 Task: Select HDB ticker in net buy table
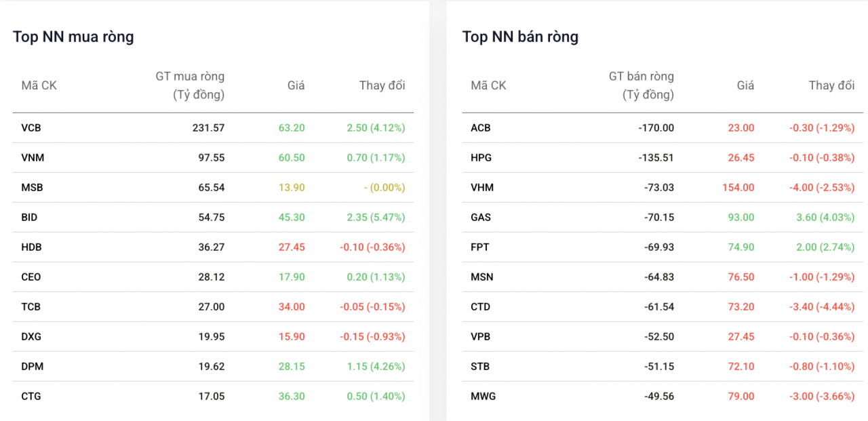(x=31, y=247)
